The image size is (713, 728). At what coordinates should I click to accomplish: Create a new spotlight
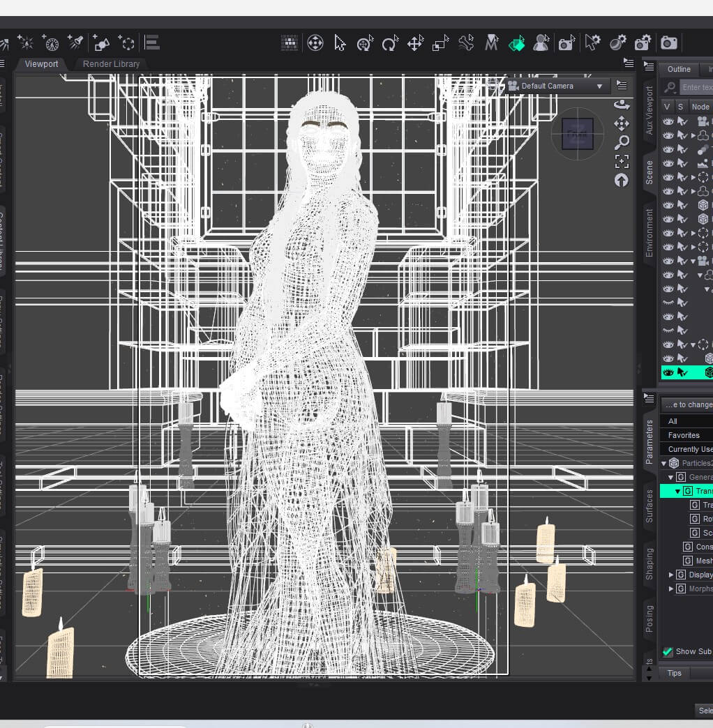click(x=75, y=43)
